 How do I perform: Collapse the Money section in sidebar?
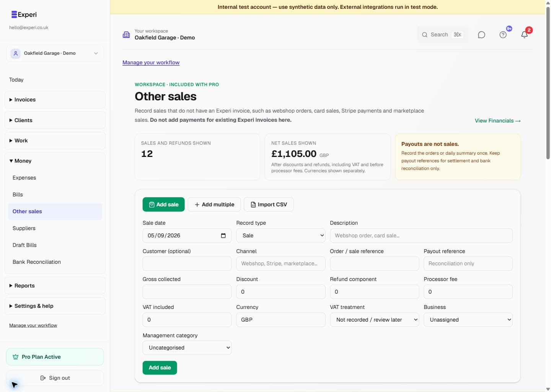(55, 161)
